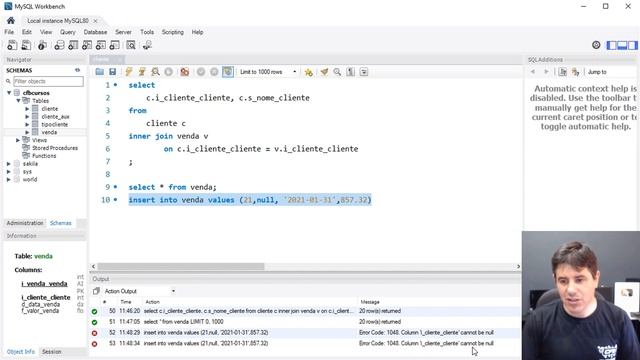640x360 pixels.
Task: Open the Scripting menu
Action: pos(173,32)
